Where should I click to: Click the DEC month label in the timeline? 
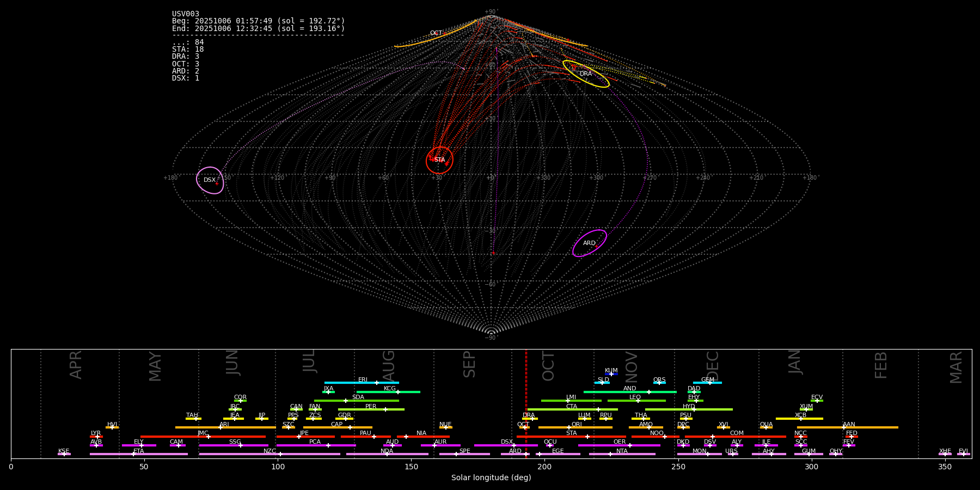[713, 366]
